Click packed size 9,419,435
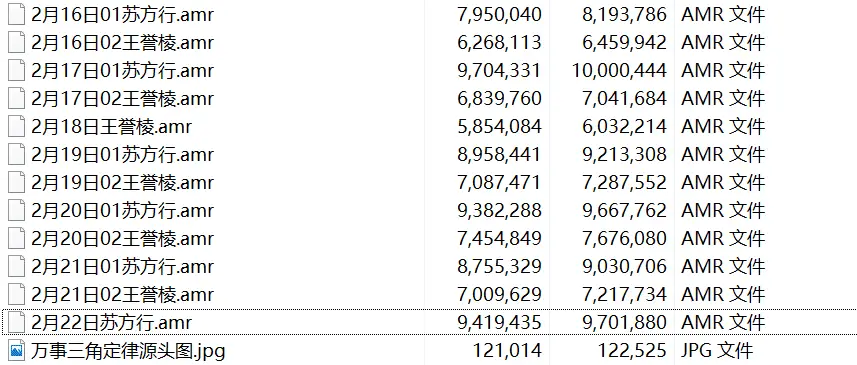Viewport: 857px width, 365px height. 499,322
